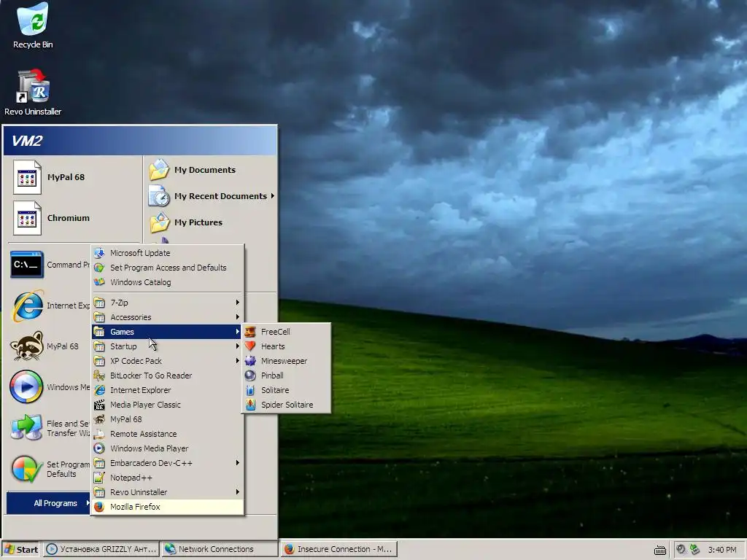The width and height of the screenshot is (747, 560).
Task: Open the Recycle Bin desktop icon
Action: [33, 26]
